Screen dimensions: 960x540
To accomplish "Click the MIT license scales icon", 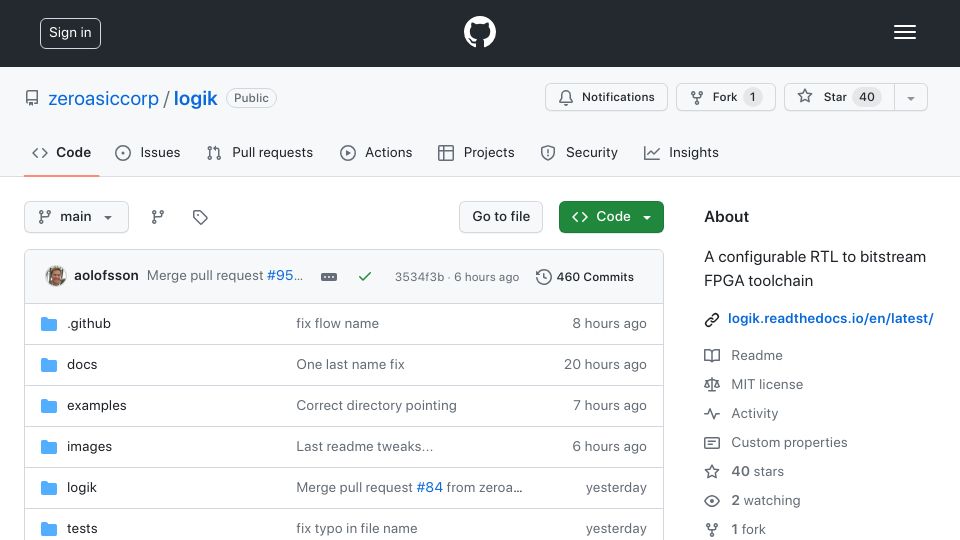I will (711, 384).
